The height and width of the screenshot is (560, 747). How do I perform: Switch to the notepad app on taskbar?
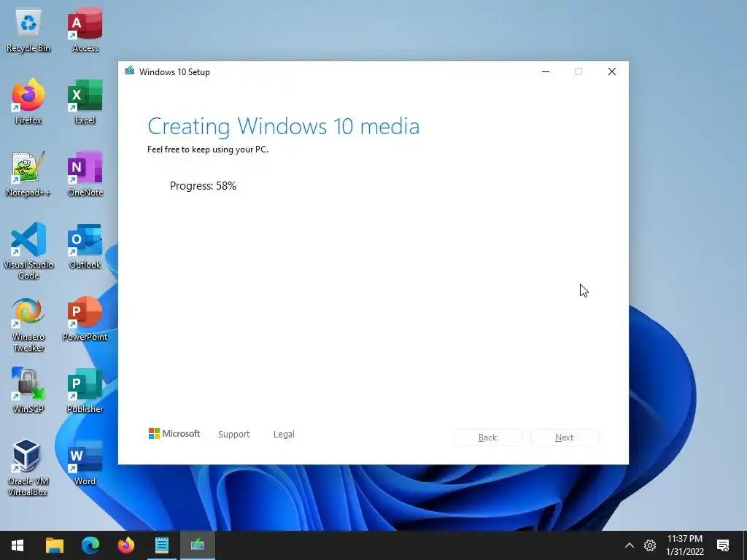pos(161,545)
